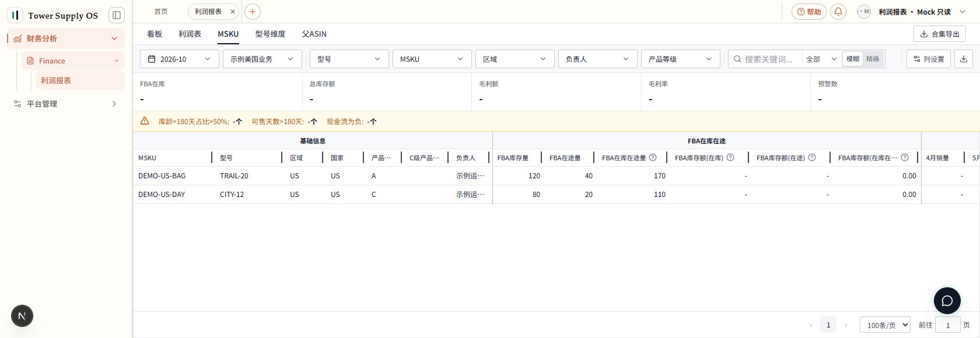Close the 利润报表 tab
The width and height of the screenshot is (980, 338).
pyautogui.click(x=232, y=12)
